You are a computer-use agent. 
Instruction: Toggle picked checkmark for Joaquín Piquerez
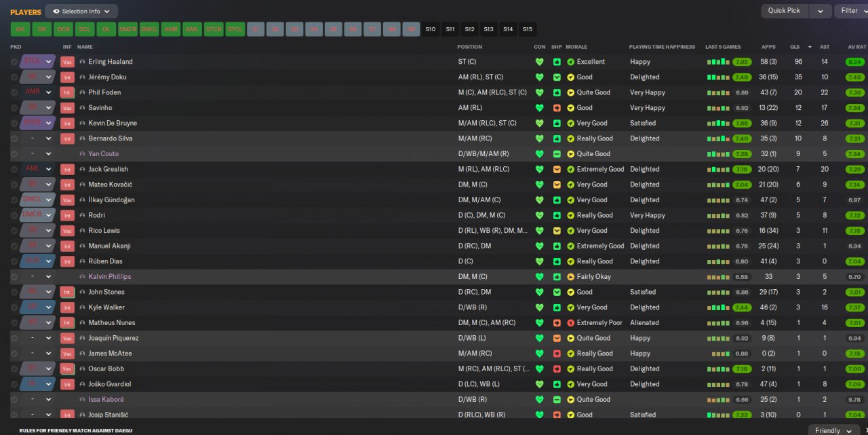14,338
